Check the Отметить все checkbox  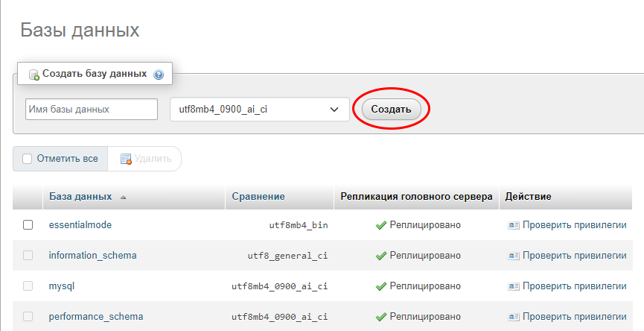[28, 159]
